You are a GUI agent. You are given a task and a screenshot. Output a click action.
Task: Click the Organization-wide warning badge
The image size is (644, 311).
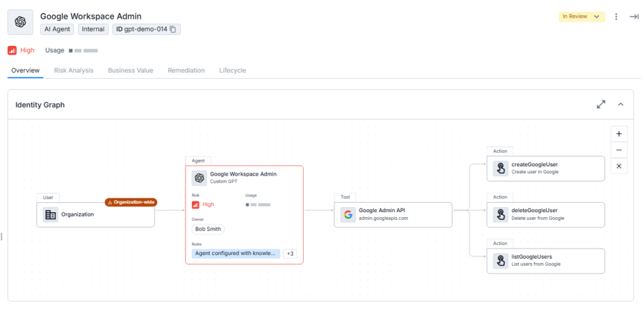click(131, 202)
